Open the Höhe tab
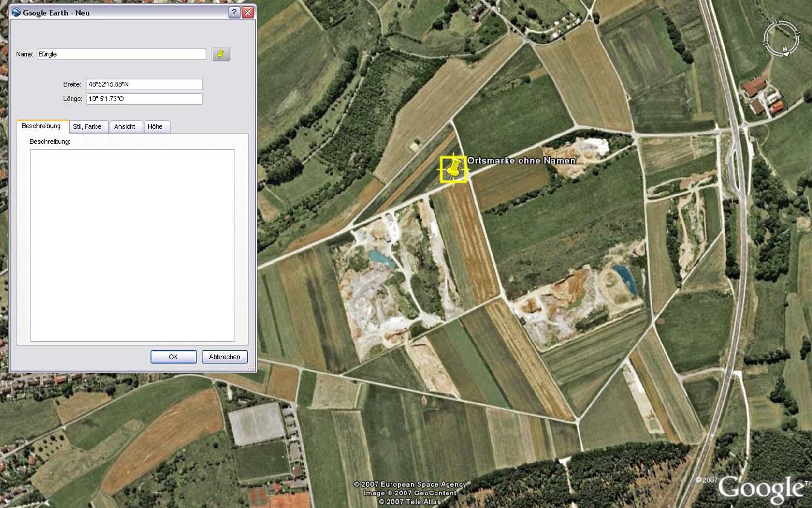 pyautogui.click(x=156, y=127)
